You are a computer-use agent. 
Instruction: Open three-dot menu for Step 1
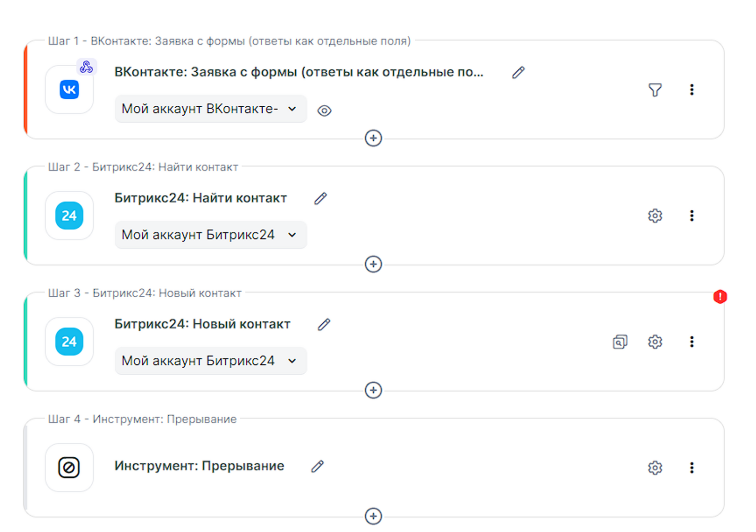click(x=692, y=90)
